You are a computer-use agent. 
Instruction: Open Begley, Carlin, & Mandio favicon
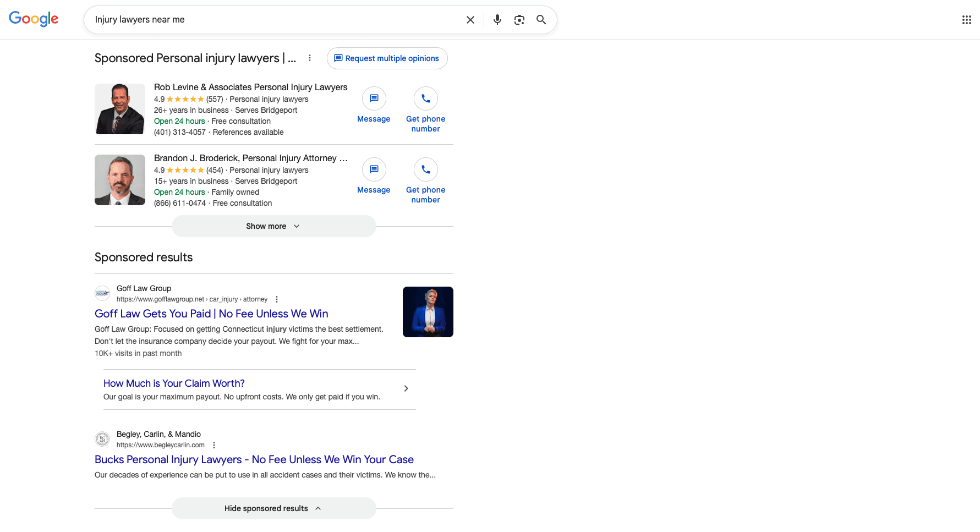[x=102, y=439]
